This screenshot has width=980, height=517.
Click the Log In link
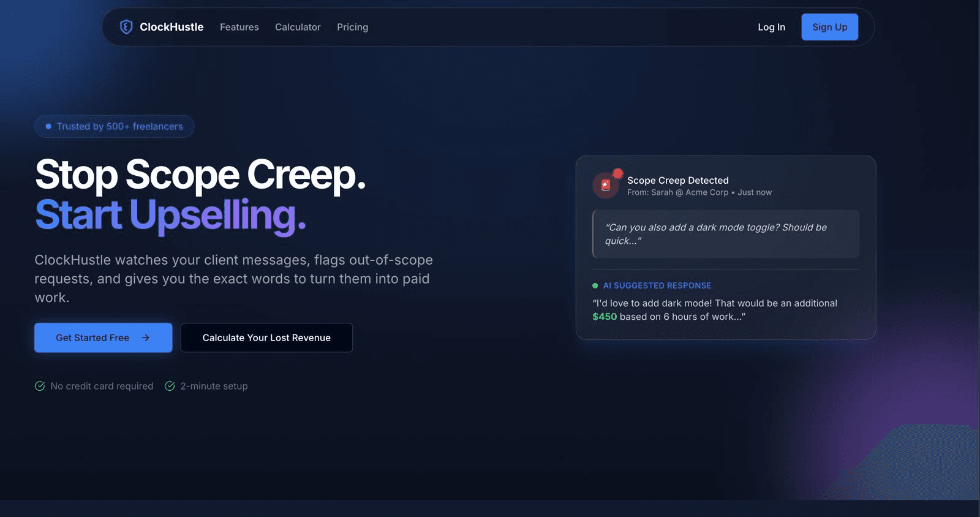tap(772, 27)
